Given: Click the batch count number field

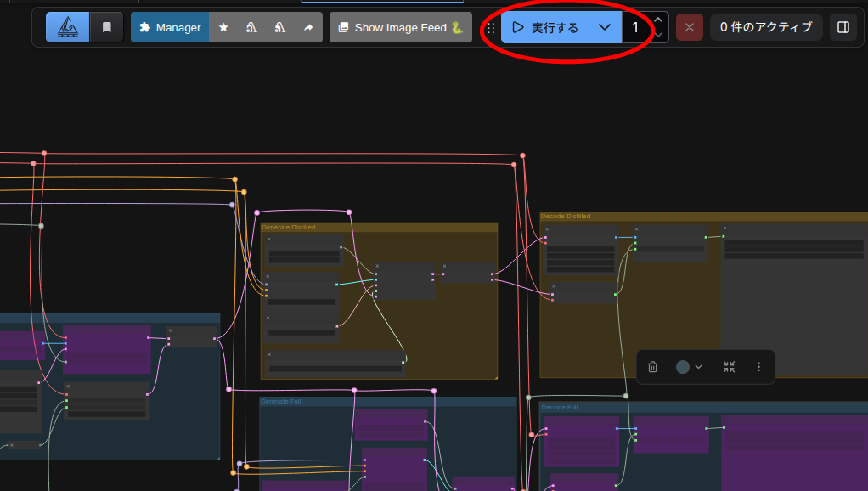Looking at the screenshot, I should pyautogui.click(x=635, y=27).
